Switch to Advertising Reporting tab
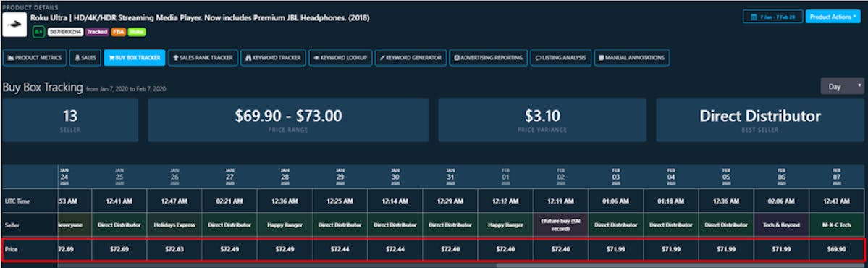This screenshot has width=868, height=268. 488,58
